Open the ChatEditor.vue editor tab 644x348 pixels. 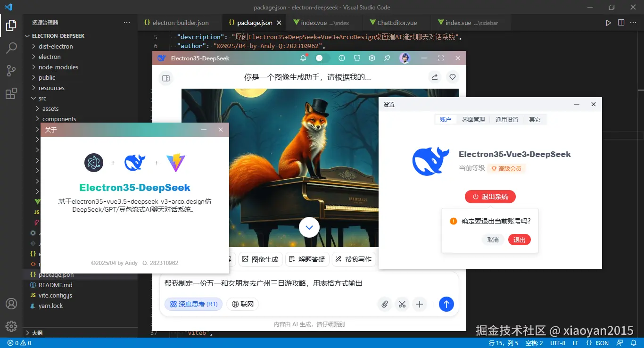pyautogui.click(x=396, y=22)
